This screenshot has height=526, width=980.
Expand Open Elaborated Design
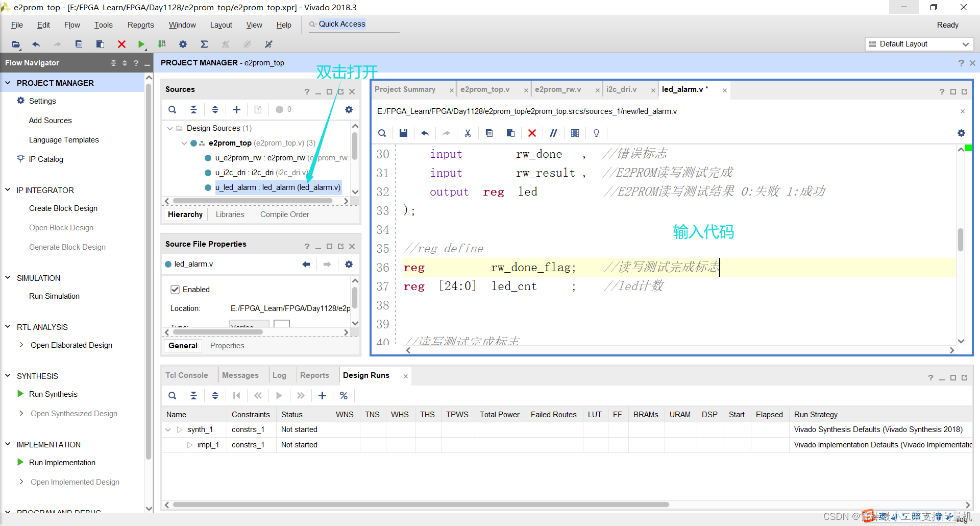(x=21, y=345)
